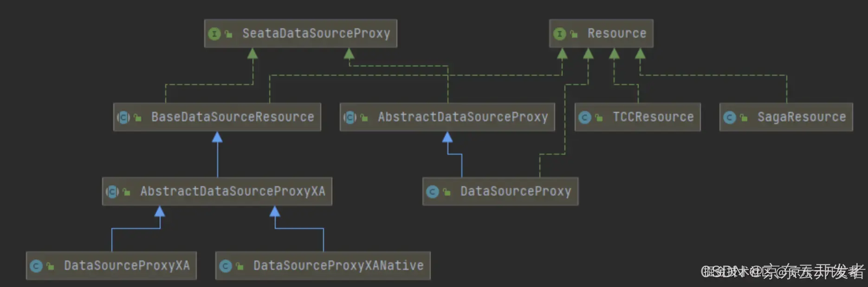The image size is (868, 287).
Task: Click abstract class icon on AbstractDataSourceProxyXA
Action: (112, 192)
